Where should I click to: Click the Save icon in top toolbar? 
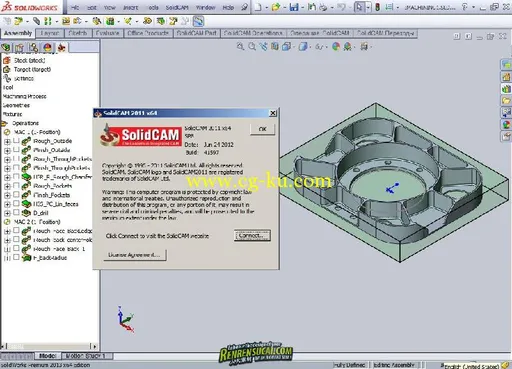click(x=294, y=7)
